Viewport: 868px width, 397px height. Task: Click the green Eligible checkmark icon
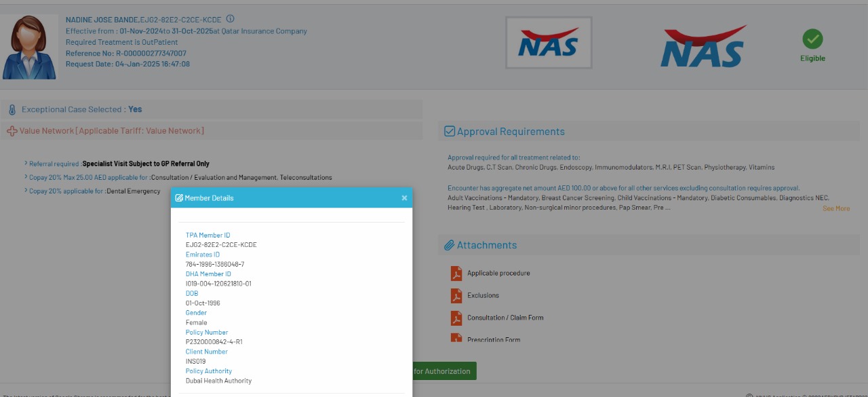pyautogui.click(x=812, y=39)
